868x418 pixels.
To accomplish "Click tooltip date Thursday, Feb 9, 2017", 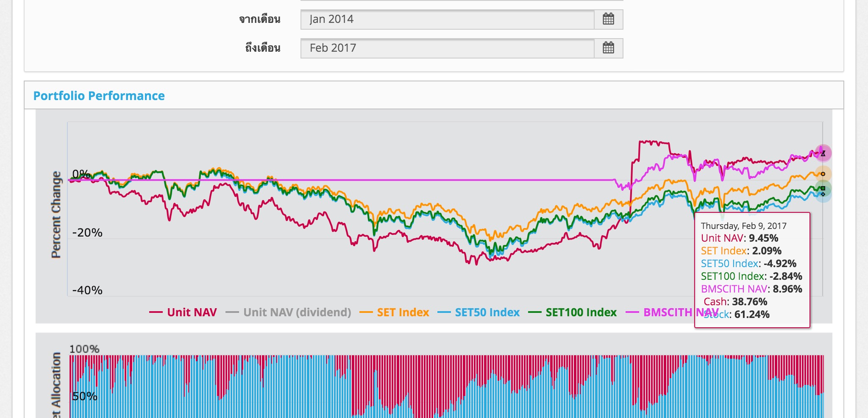I will click(743, 226).
